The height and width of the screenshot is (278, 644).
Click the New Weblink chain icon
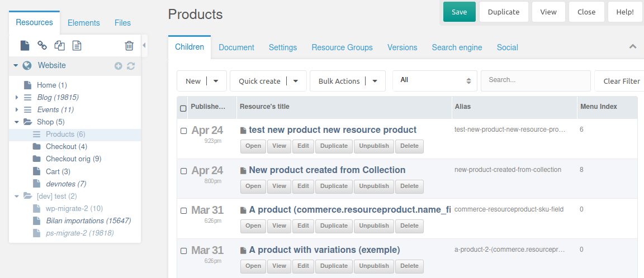tap(42, 46)
